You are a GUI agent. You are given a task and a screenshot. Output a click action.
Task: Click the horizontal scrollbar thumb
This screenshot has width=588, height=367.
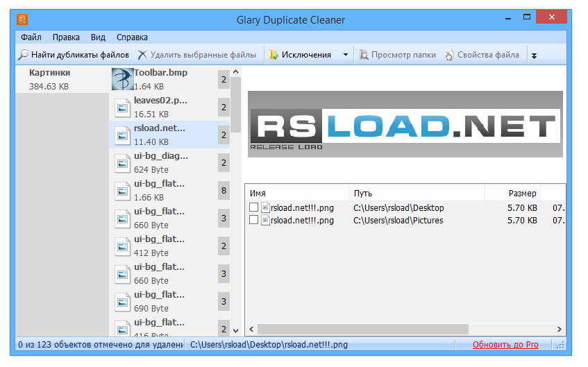pyautogui.click(x=363, y=329)
